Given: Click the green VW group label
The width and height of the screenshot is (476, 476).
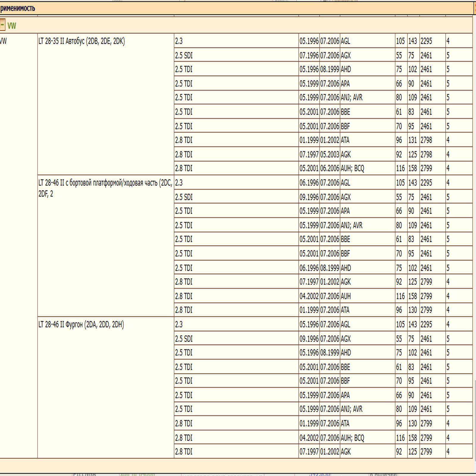Looking at the screenshot, I should point(12,26).
